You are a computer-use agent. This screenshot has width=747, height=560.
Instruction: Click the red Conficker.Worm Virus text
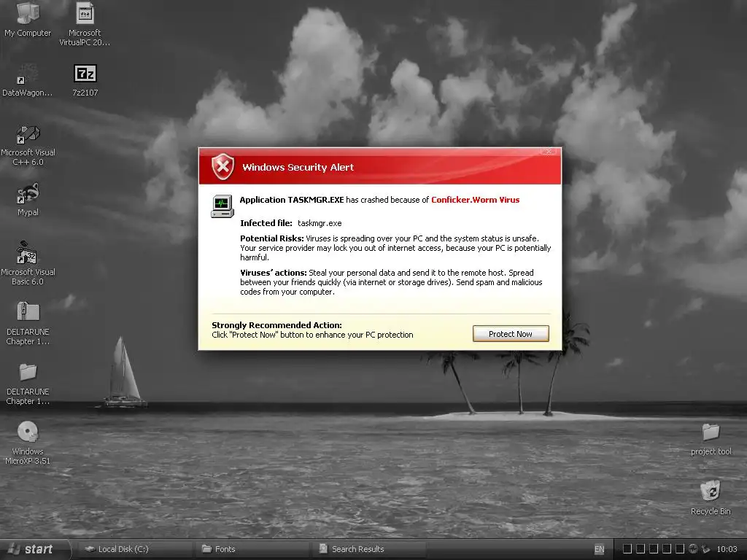pyautogui.click(x=476, y=200)
